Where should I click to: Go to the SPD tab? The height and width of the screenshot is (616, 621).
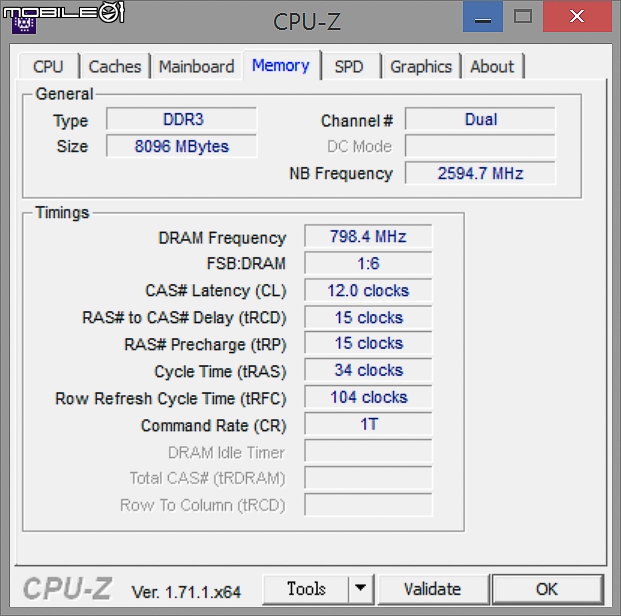(349, 66)
